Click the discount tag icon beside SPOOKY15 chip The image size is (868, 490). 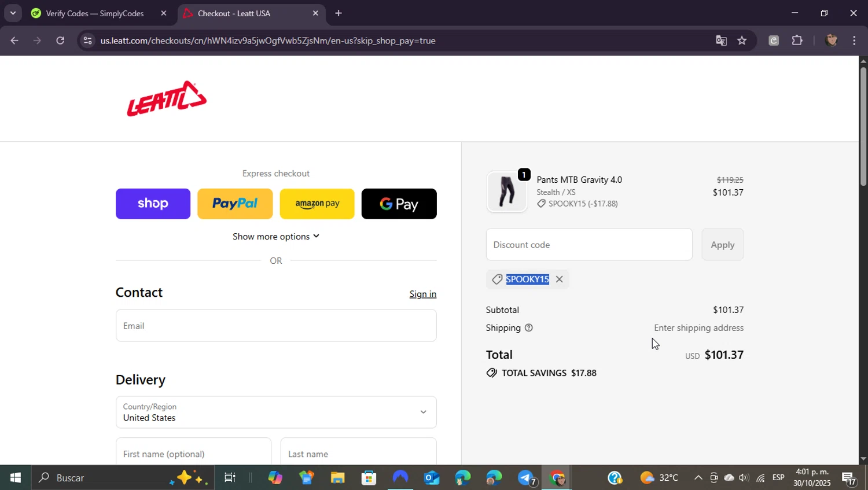click(x=497, y=279)
